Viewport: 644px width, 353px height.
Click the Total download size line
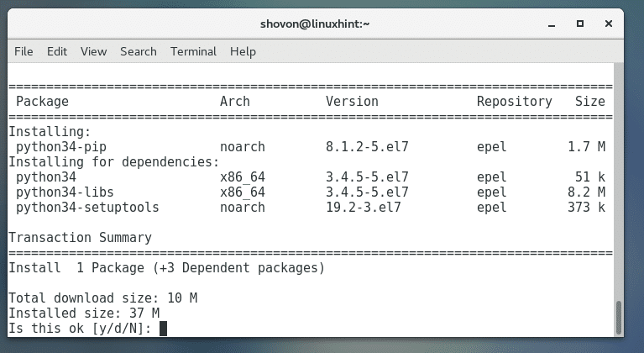coord(102,298)
